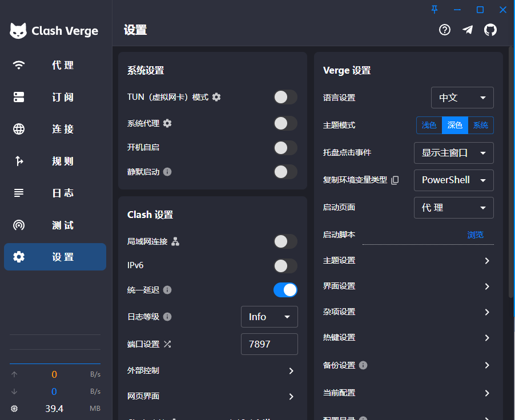Screen dimensions: 515x420
Task: Open the 启动页面 dropdown
Action: (453, 208)
